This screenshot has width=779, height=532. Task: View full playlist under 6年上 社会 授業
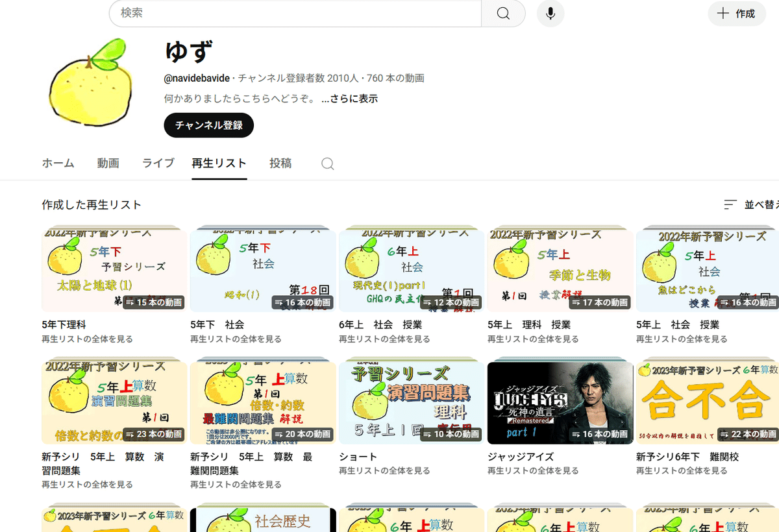click(384, 339)
